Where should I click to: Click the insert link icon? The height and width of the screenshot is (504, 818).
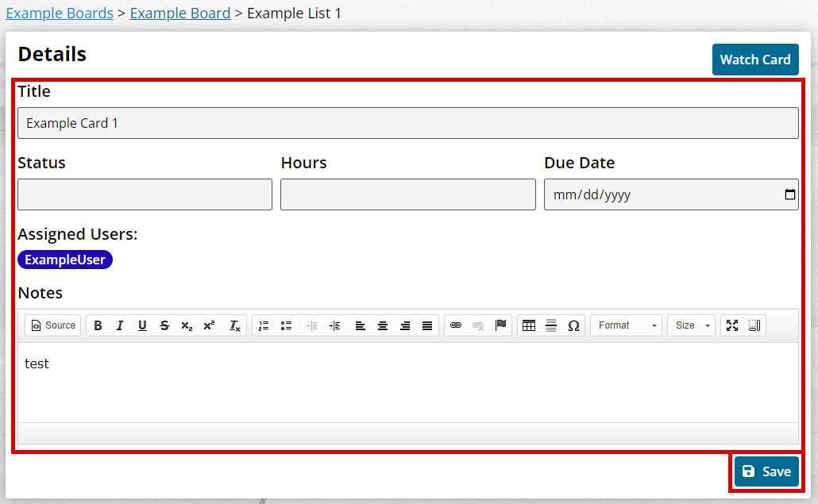pos(456,325)
